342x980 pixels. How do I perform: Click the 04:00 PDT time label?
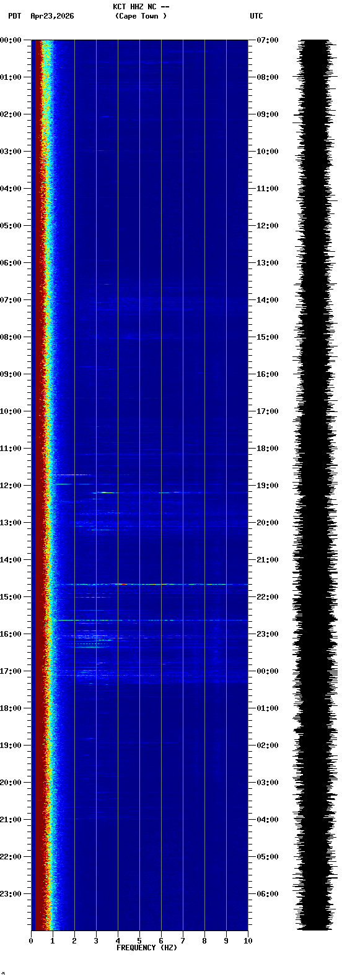[x=11, y=189]
